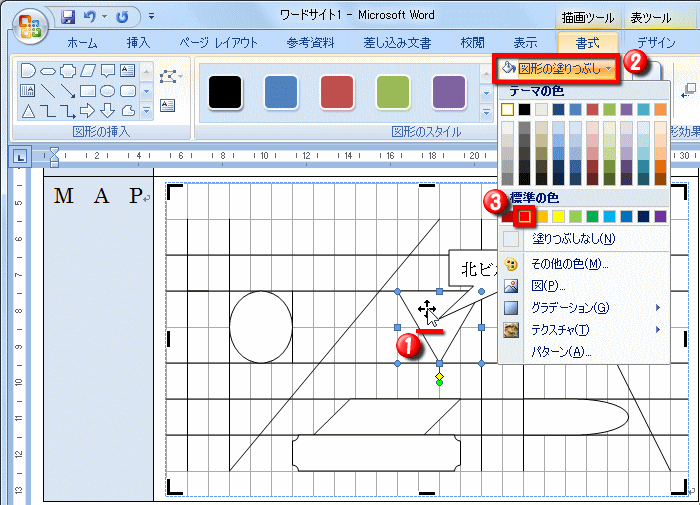700x505 pixels.
Task: Insert a rounded rectangle shape
Action: 128,91
